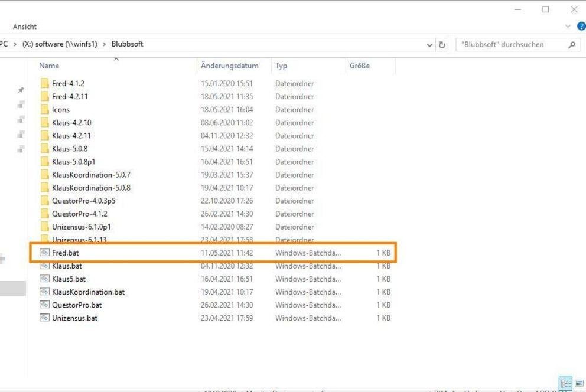Click date 11.05.2021 11:42 of Fred.bat
This screenshot has width=586, height=392.
tap(227, 253)
